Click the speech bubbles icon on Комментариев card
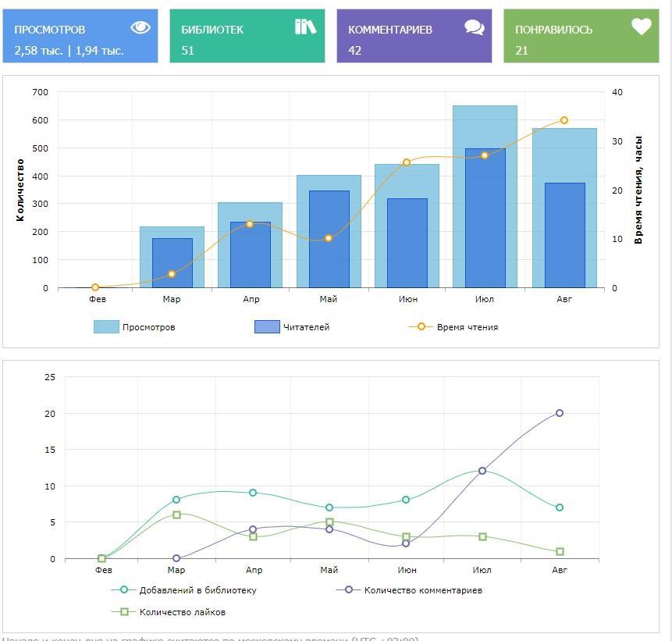This screenshot has height=641, width=672. [x=474, y=28]
